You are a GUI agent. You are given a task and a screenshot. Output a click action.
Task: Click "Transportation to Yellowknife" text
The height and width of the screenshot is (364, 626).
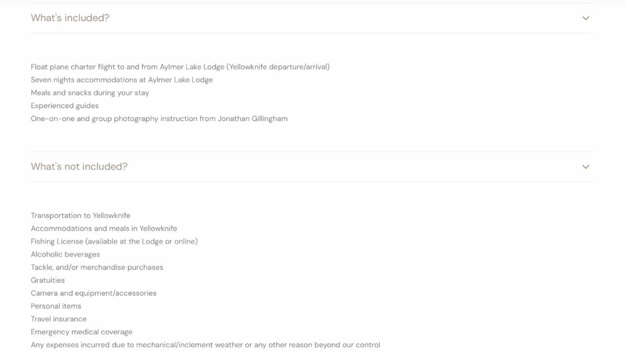[x=80, y=215]
